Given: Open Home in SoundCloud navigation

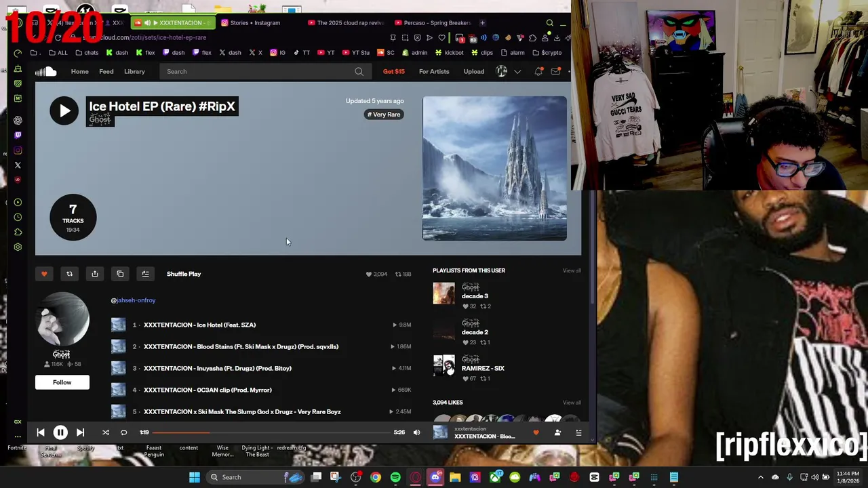Looking at the screenshot, I should coord(80,71).
